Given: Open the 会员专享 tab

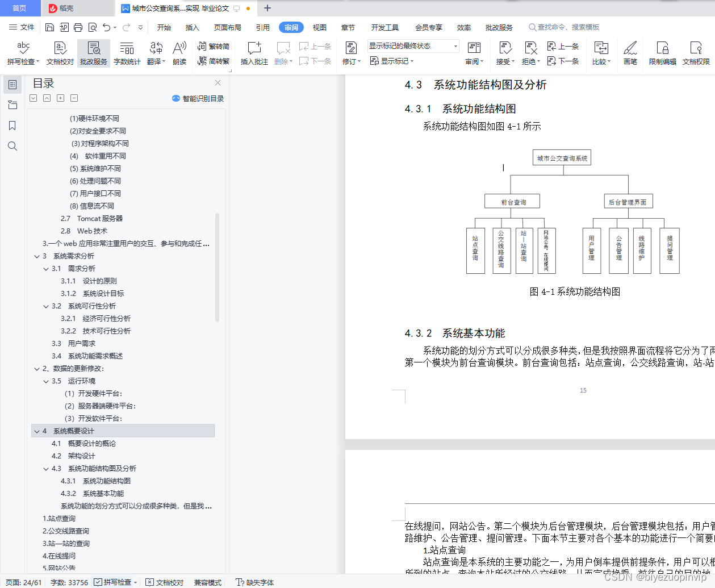Looking at the screenshot, I should (x=429, y=27).
